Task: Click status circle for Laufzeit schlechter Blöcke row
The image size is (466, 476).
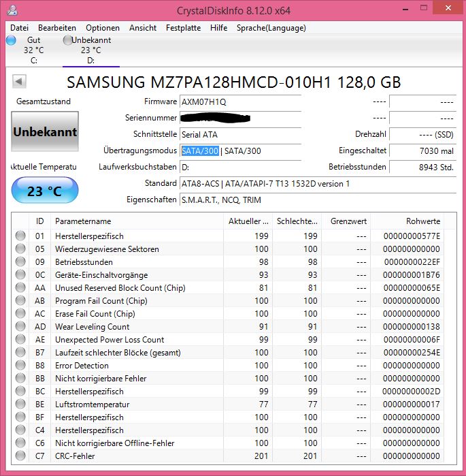Action: tap(20, 352)
